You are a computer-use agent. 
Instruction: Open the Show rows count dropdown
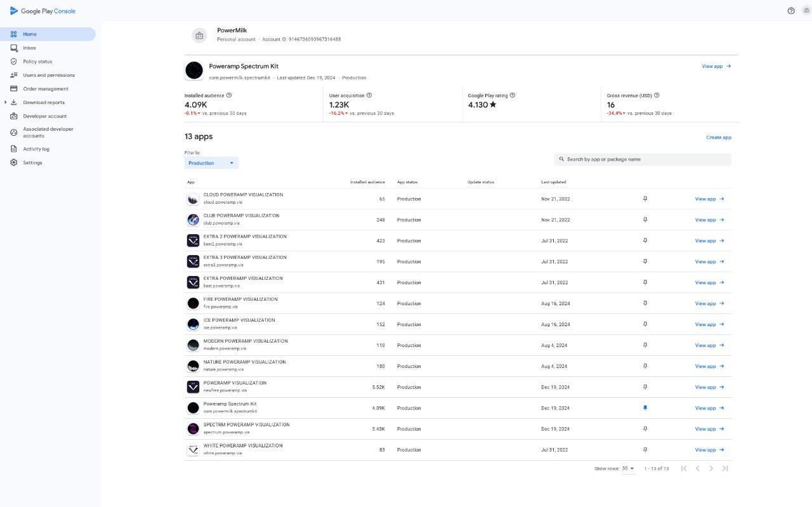click(628, 468)
